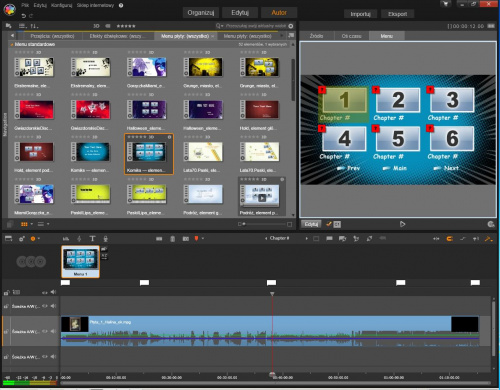Switch to the Oś czasu preview tab
The width and height of the screenshot is (500, 390).
click(352, 36)
